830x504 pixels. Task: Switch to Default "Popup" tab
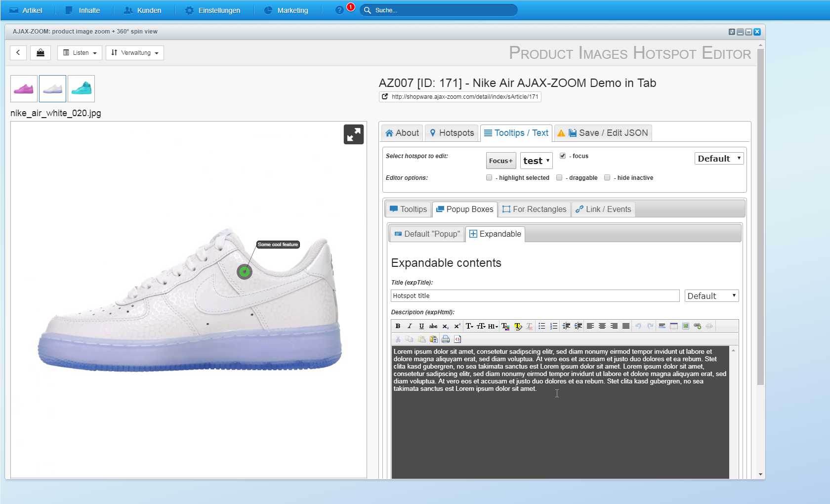pos(427,234)
